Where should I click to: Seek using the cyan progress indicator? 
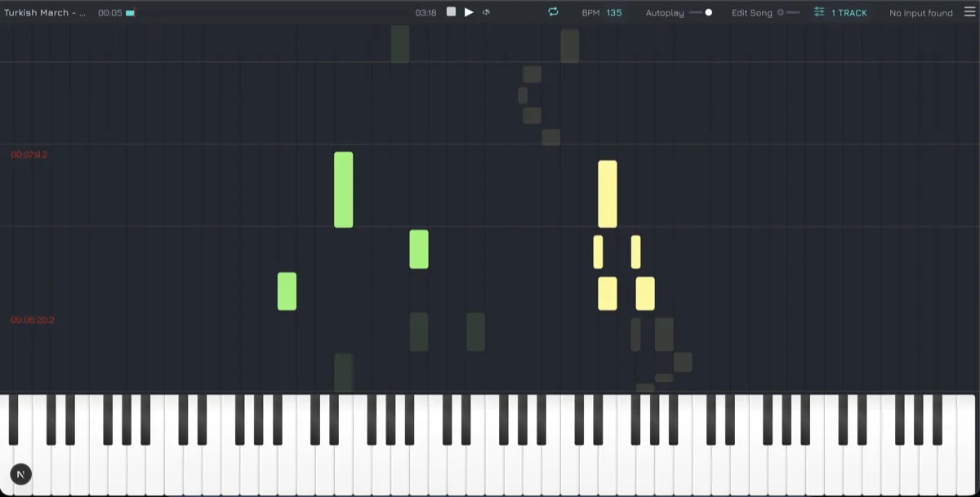[130, 13]
